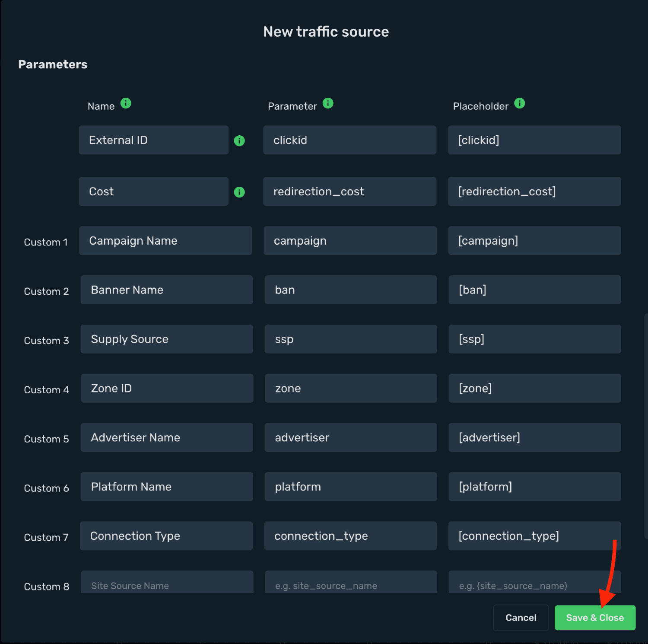
Task: Edit the ban parameter field
Action: tap(351, 290)
